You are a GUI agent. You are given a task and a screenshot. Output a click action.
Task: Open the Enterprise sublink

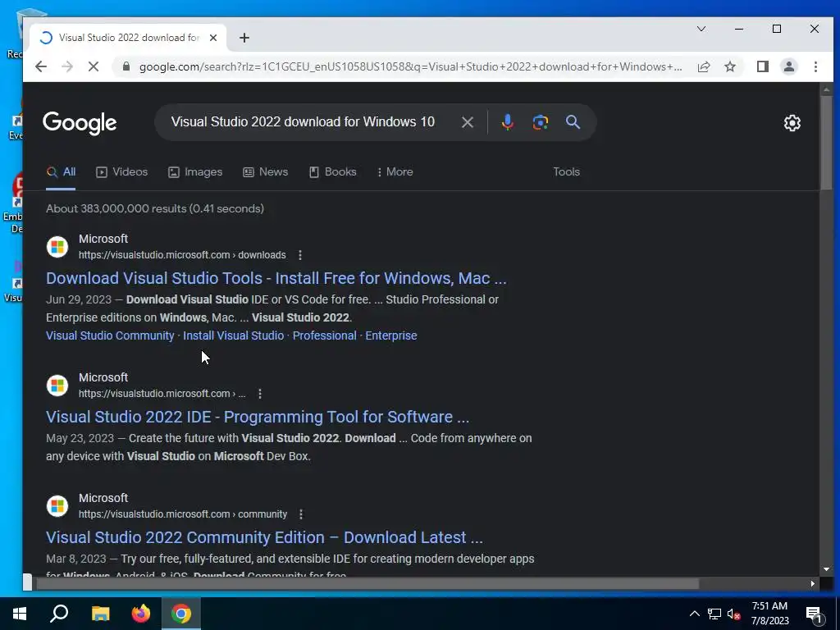coord(391,336)
